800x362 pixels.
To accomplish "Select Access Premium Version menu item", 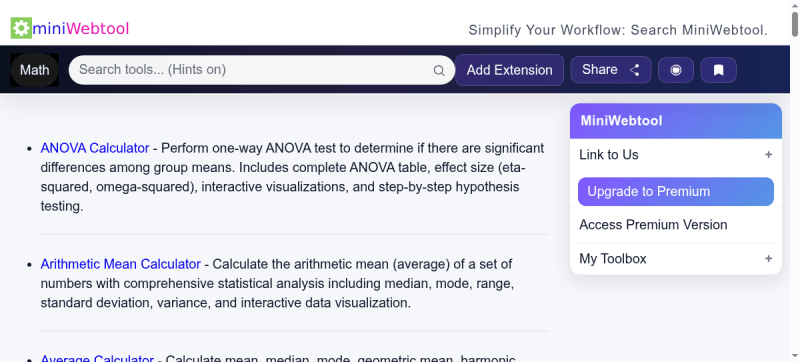I will click(x=676, y=225).
